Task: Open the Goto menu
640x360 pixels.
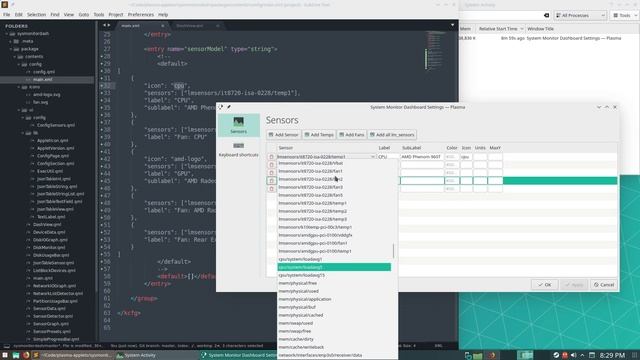Action: click(x=84, y=15)
